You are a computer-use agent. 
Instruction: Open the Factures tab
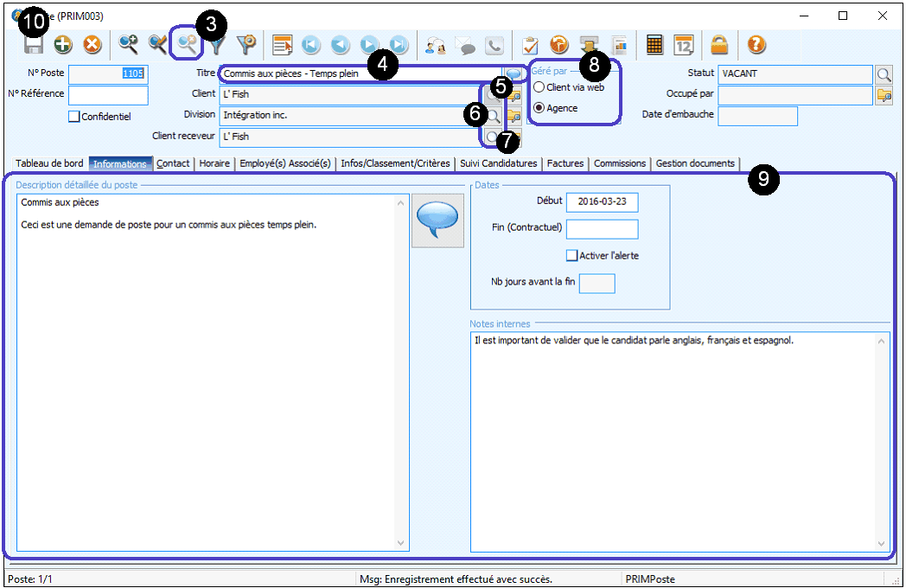click(x=565, y=163)
